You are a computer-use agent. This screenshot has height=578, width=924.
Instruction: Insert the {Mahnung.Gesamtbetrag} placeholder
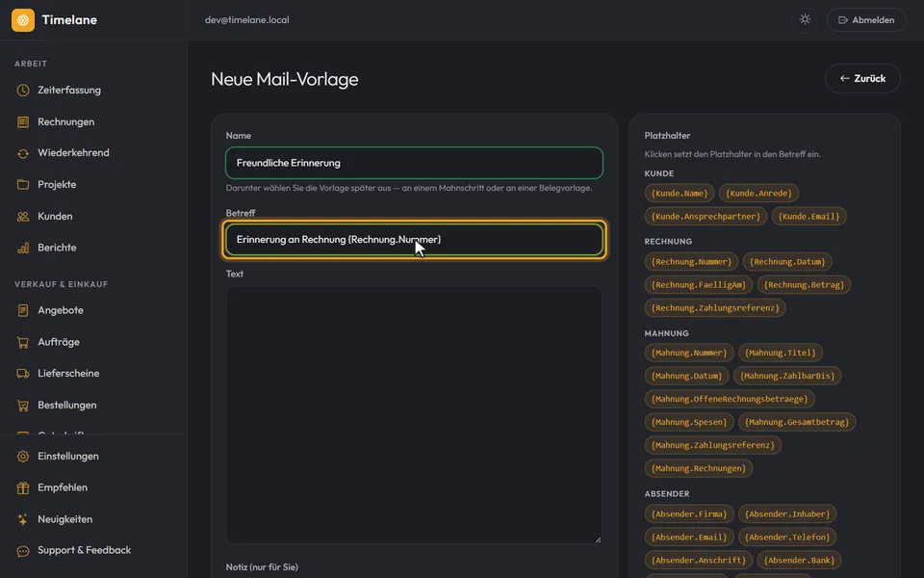[x=797, y=422]
